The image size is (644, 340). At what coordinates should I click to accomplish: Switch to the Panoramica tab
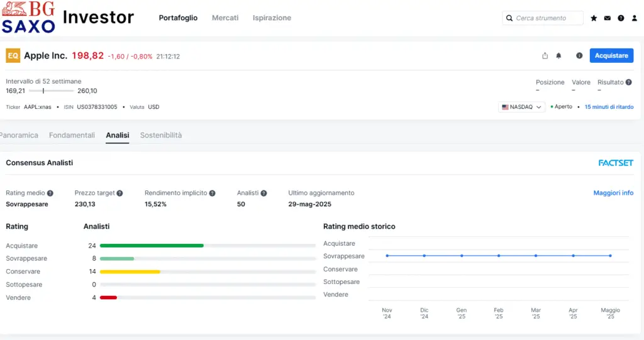(19, 135)
